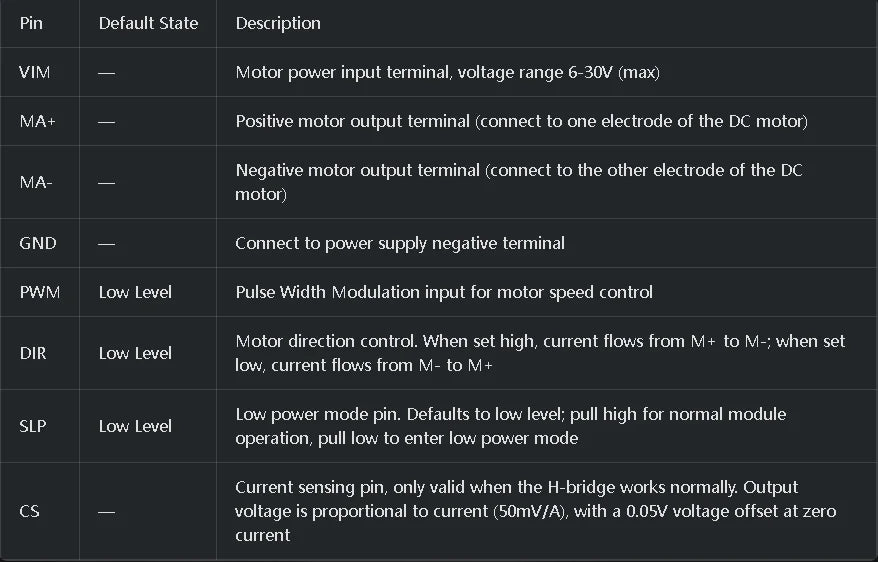Select the PWM pin cell
The image size is (878, 562).
40,292
